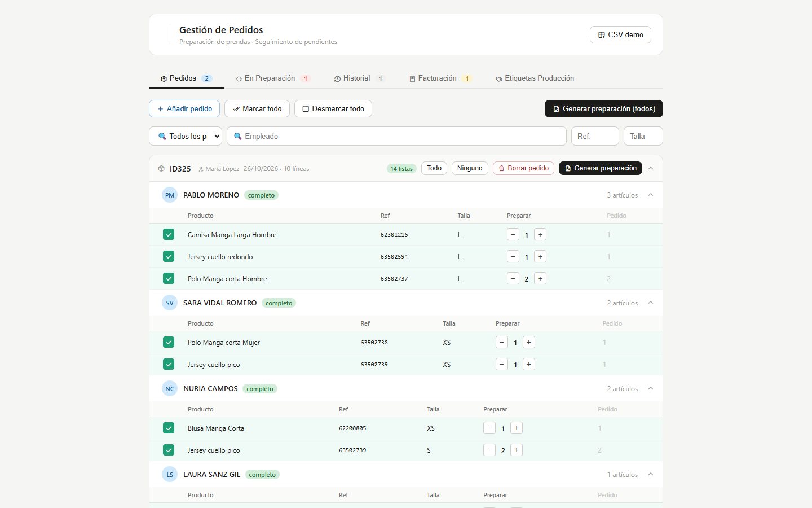Open the Todos los pedidos filter dropdown
Viewport: 812px width, 508px height.
(x=186, y=136)
